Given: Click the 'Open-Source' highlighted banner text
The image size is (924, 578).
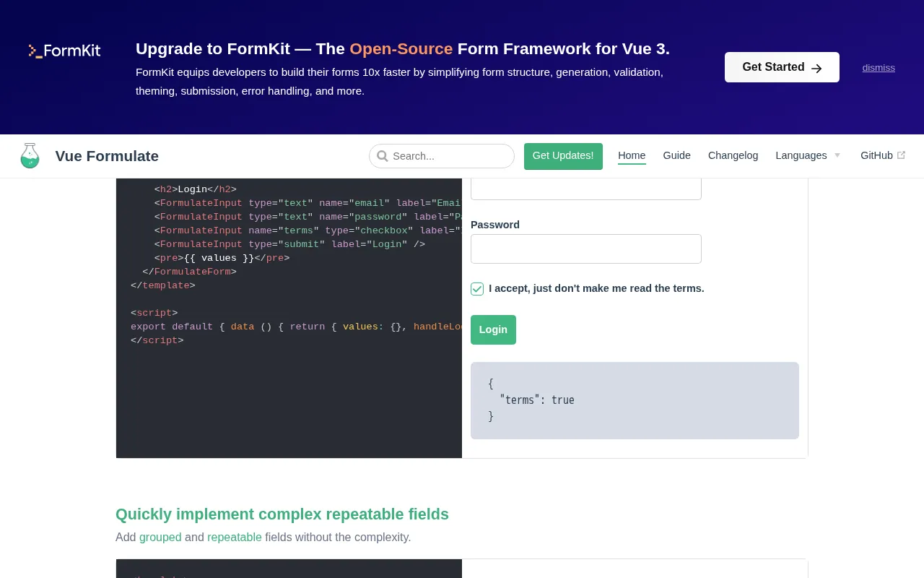Looking at the screenshot, I should coord(401,49).
